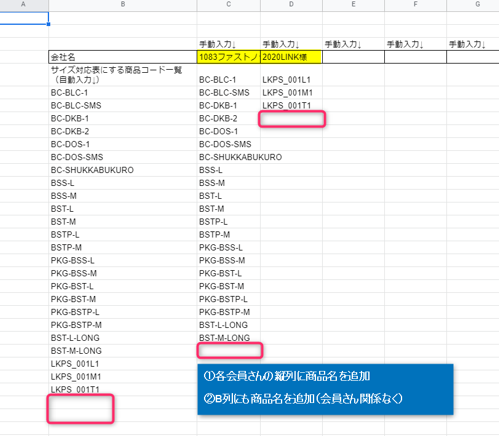Select the 会社名 cell
The image size is (499, 436).
(x=123, y=57)
